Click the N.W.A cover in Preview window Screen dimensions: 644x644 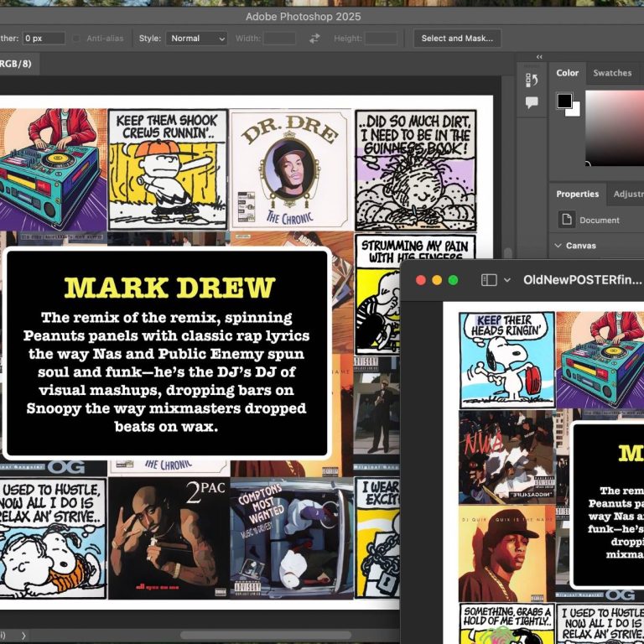click(506, 457)
